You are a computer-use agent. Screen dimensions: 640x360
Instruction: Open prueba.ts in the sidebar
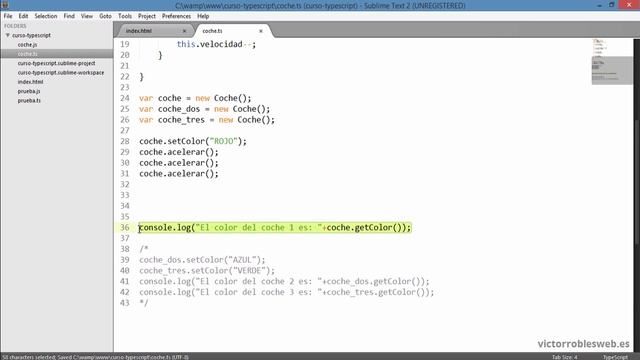(29, 101)
